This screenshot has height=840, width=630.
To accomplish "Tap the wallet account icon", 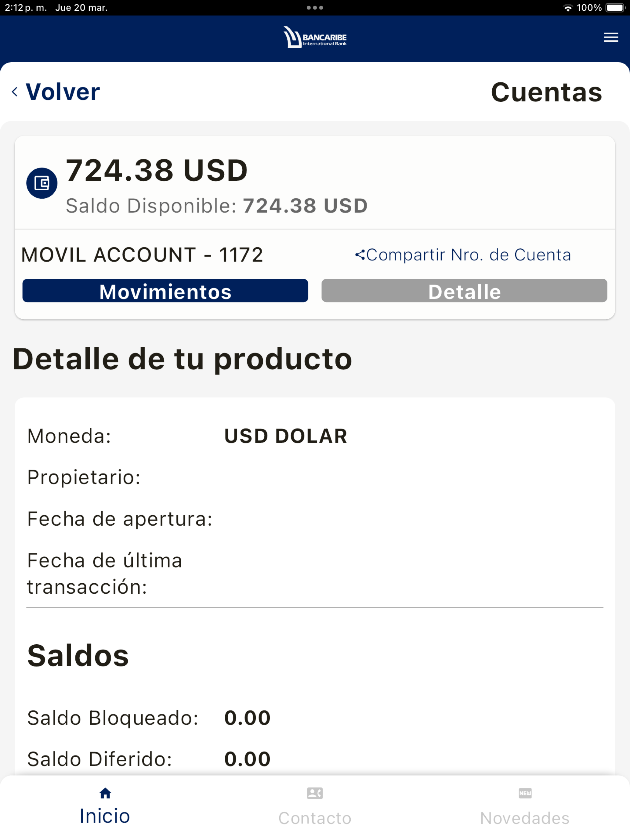I will point(42,183).
